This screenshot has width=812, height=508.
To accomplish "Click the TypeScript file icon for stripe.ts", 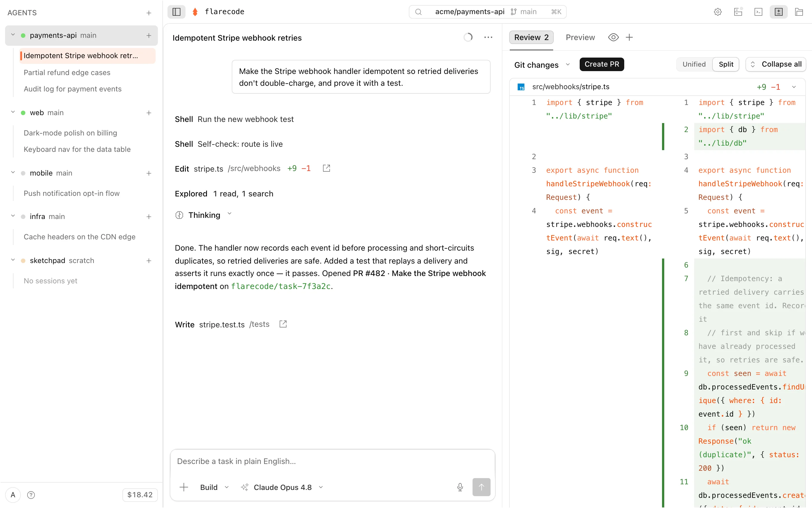I will point(521,87).
